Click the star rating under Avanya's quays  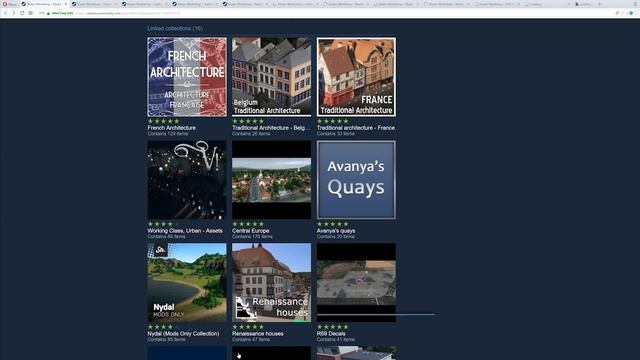333,224
